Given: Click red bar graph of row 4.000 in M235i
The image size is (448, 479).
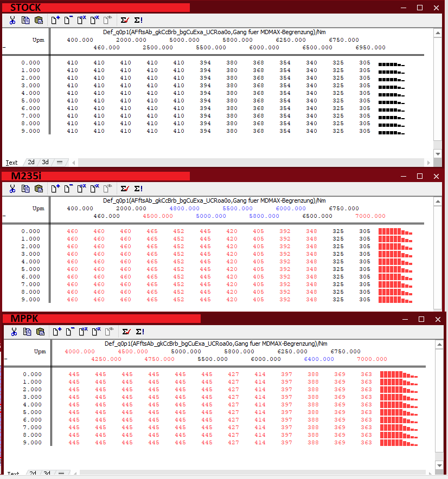Looking at the screenshot, I should click(395, 262).
